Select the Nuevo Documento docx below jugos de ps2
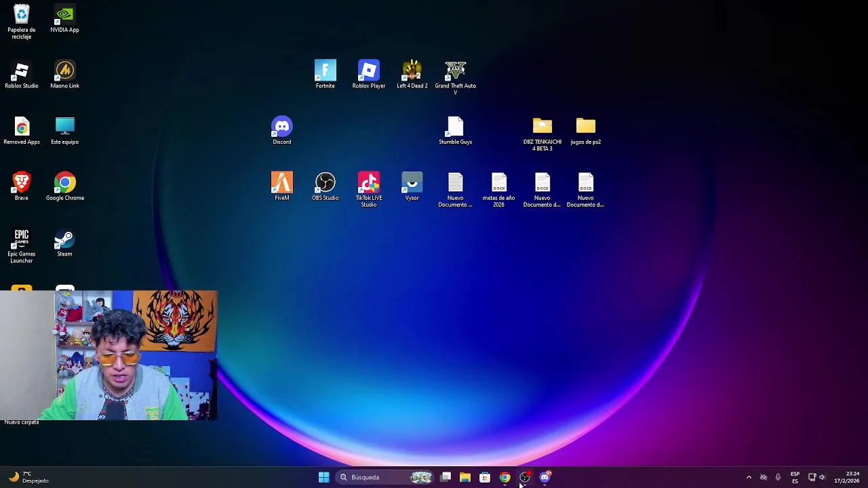The image size is (868, 488). [585, 190]
